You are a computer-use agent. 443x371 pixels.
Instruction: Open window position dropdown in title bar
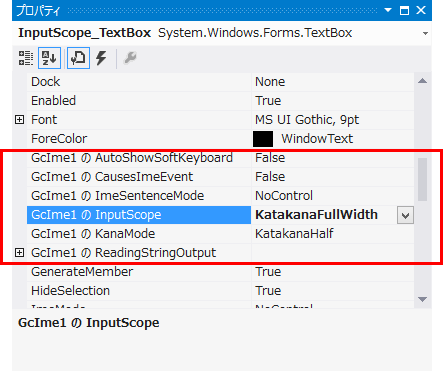click(388, 10)
